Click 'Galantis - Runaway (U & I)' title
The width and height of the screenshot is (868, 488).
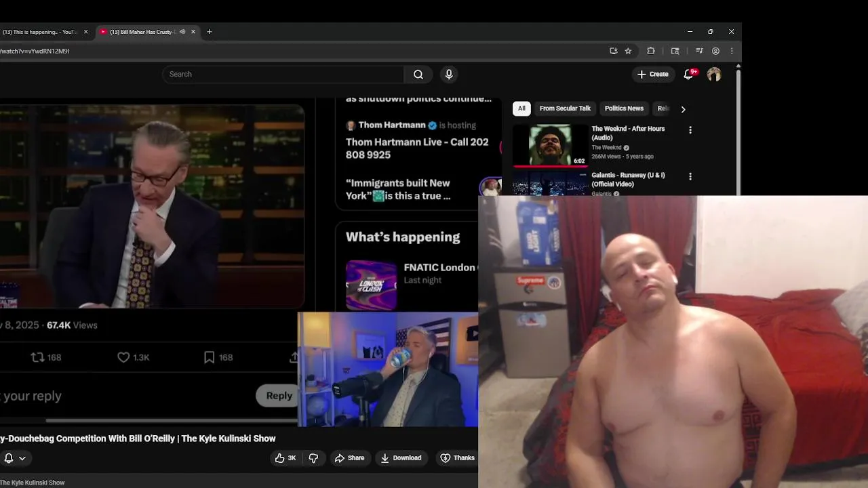(x=628, y=180)
